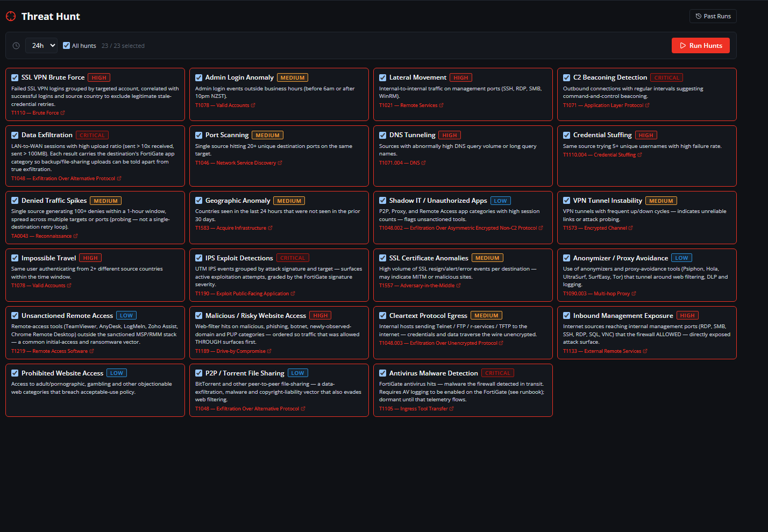
Task: Click the '23 / 23 selected' counter text
Action: 123,46
